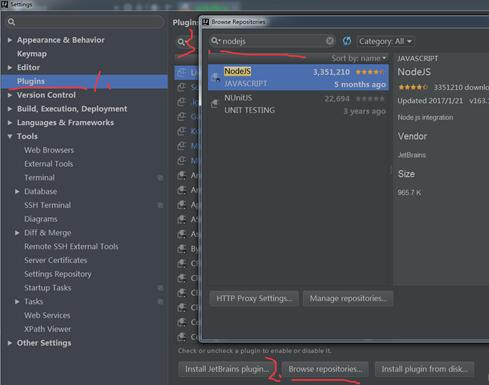Open Web Browsers settings
Screen dimensions: 489x385
(49, 150)
